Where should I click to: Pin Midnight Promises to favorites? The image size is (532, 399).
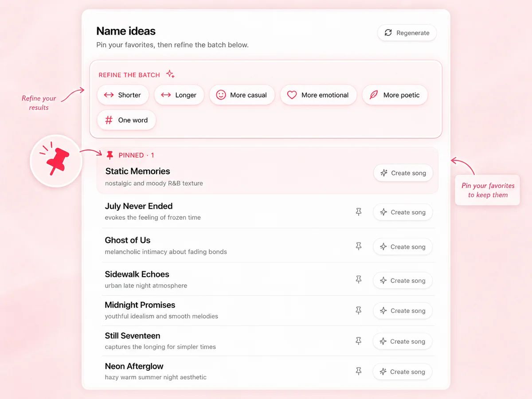coord(359,311)
